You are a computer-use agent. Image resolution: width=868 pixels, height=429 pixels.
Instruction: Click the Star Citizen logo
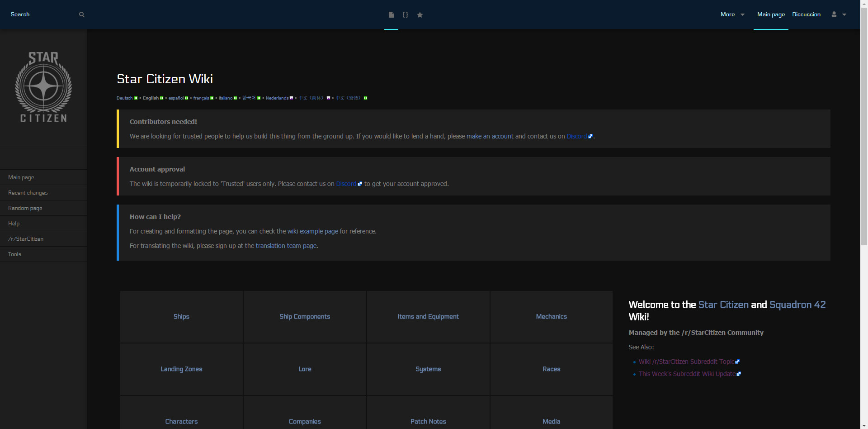click(43, 87)
